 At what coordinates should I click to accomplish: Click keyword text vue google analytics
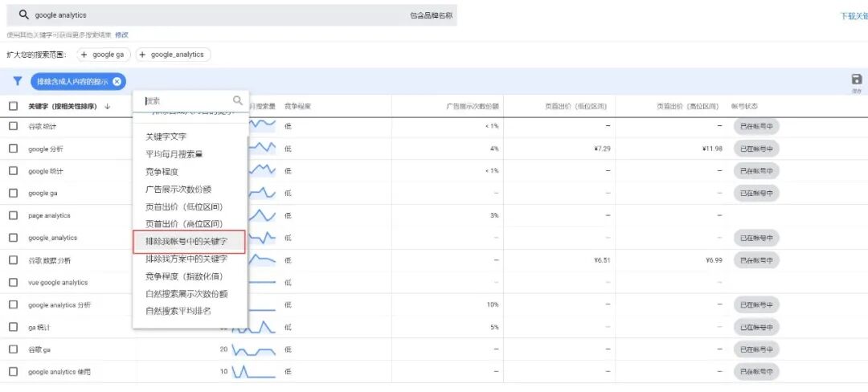[58, 282]
